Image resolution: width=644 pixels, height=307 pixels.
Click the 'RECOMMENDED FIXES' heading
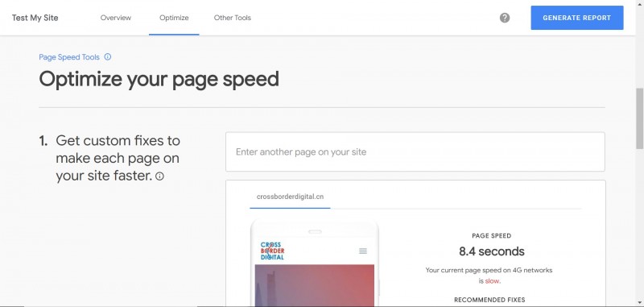pos(489,300)
